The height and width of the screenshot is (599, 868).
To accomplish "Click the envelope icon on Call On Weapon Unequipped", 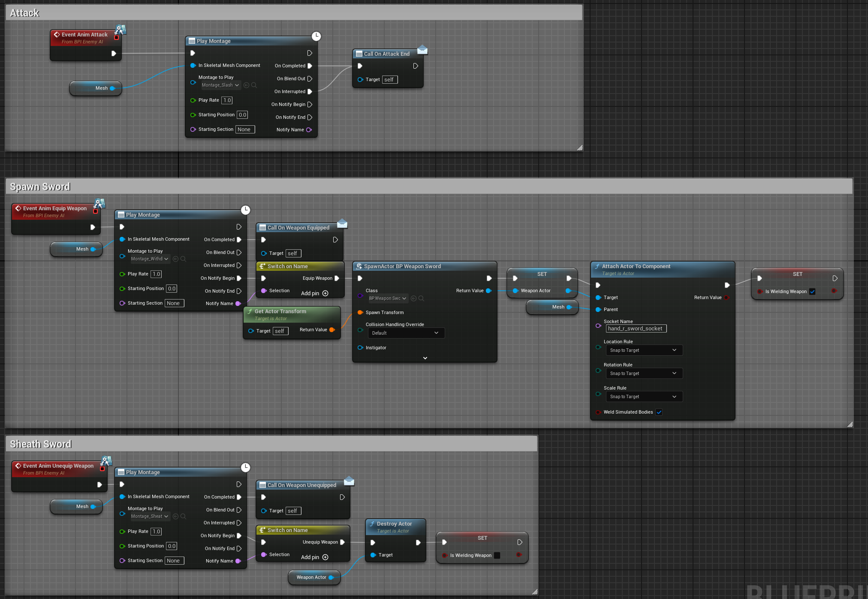I will (349, 481).
